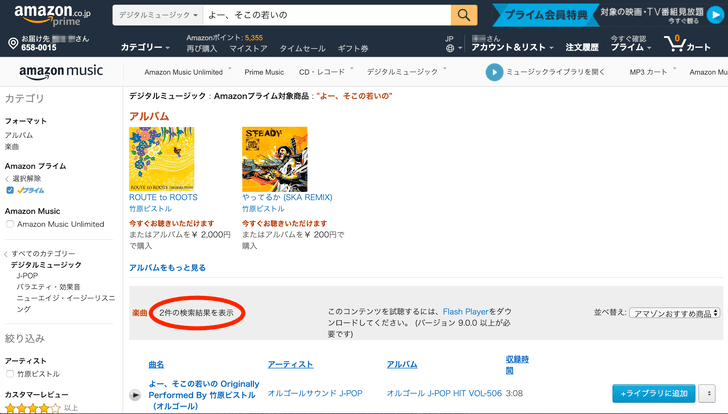Open ミュージックライブラリを開く link

555,72
